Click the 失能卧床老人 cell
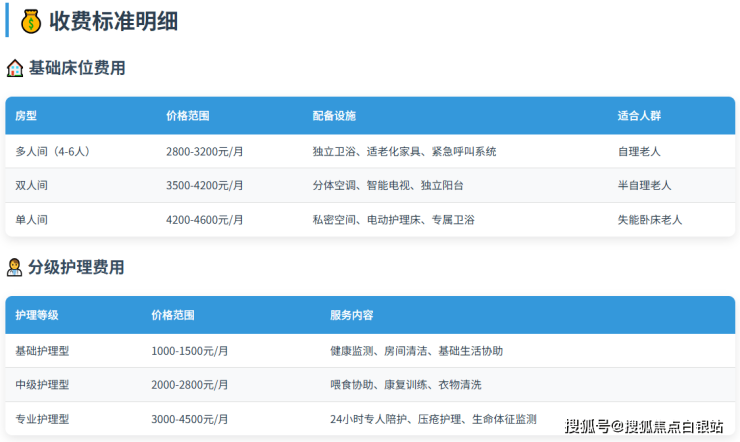This screenshot has height=442, width=740. pyautogui.click(x=650, y=219)
